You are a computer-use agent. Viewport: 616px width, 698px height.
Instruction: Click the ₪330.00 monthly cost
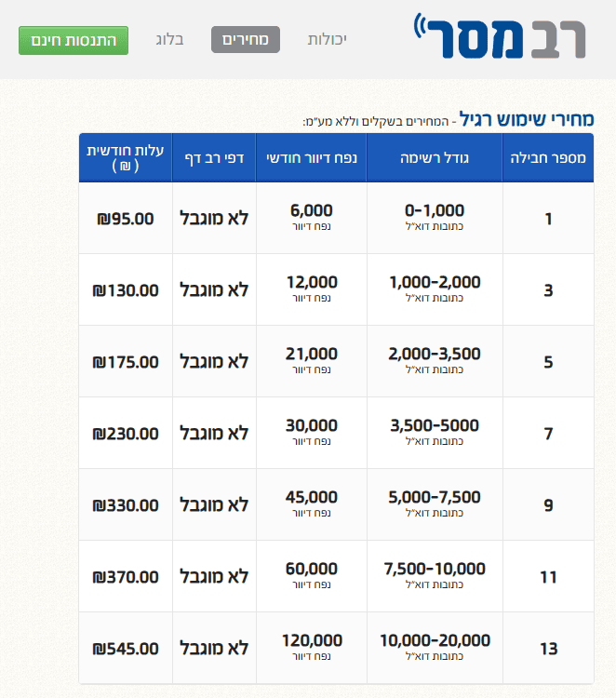click(x=126, y=505)
